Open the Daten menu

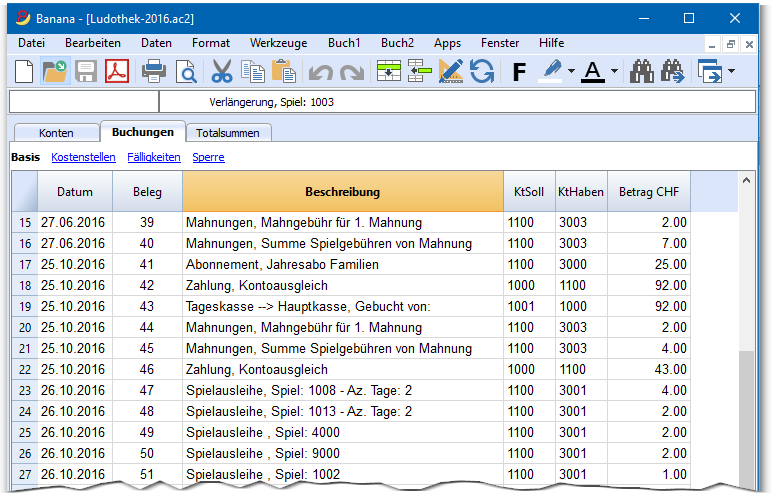156,43
